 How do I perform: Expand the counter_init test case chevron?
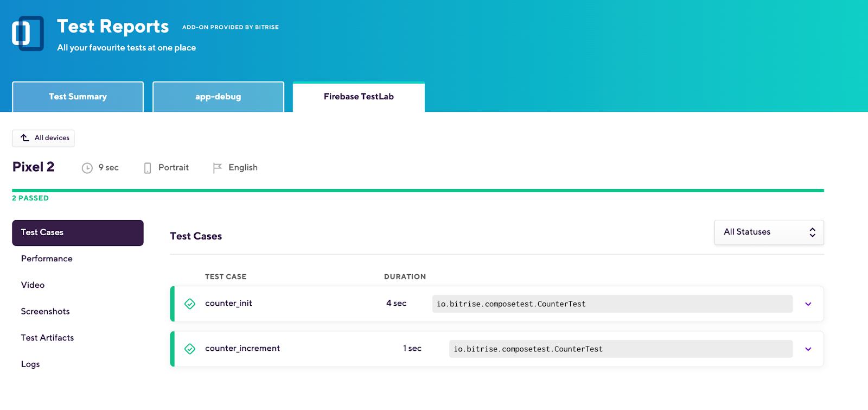pos(808,304)
